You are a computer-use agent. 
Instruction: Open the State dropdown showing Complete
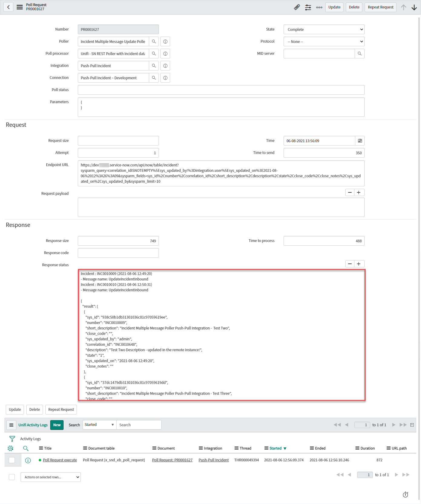coord(324,29)
